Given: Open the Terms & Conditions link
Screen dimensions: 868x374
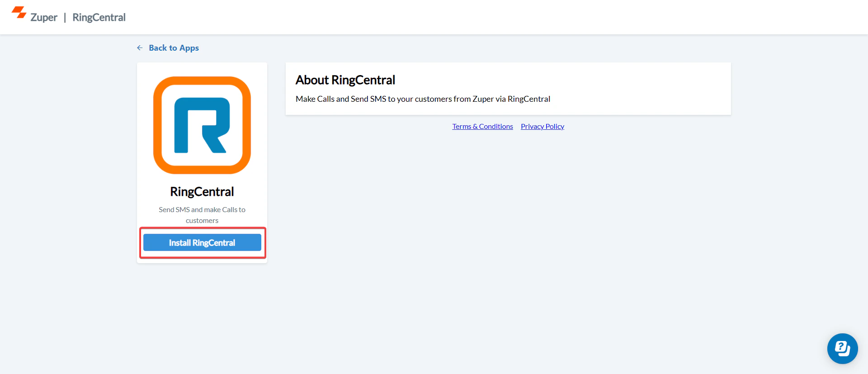Looking at the screenshot, I should [x=482, y=127].
